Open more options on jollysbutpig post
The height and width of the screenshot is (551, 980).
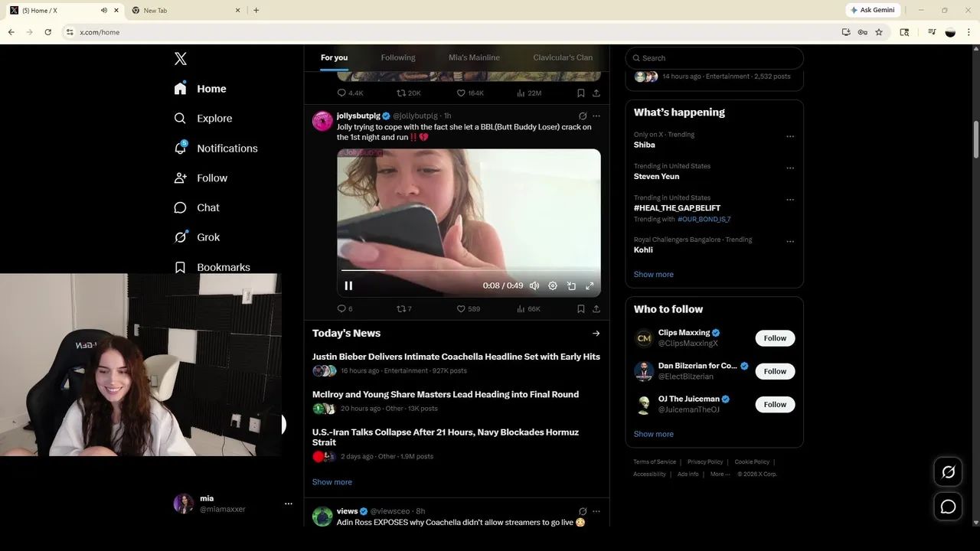(x=596, y=116)
